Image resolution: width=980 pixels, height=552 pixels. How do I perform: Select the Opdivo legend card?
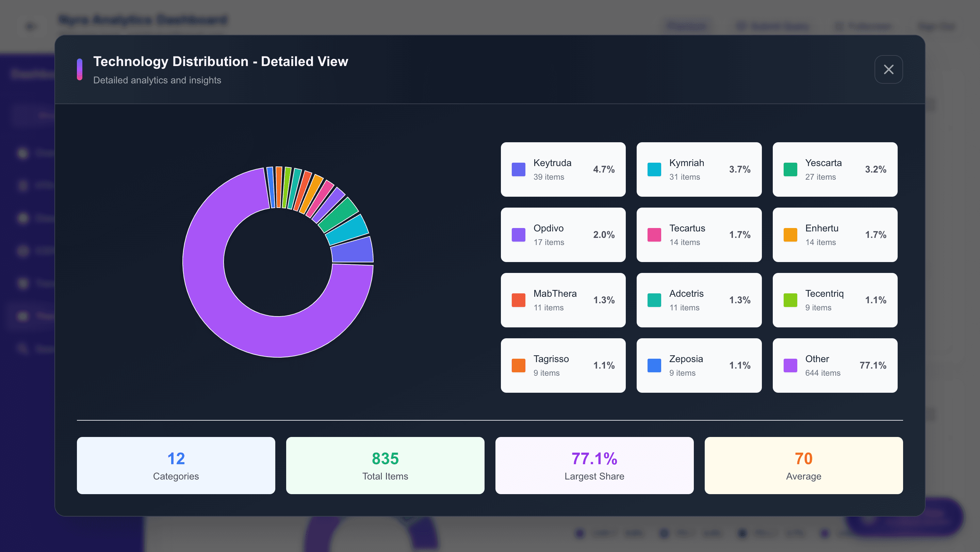(563, 235)
